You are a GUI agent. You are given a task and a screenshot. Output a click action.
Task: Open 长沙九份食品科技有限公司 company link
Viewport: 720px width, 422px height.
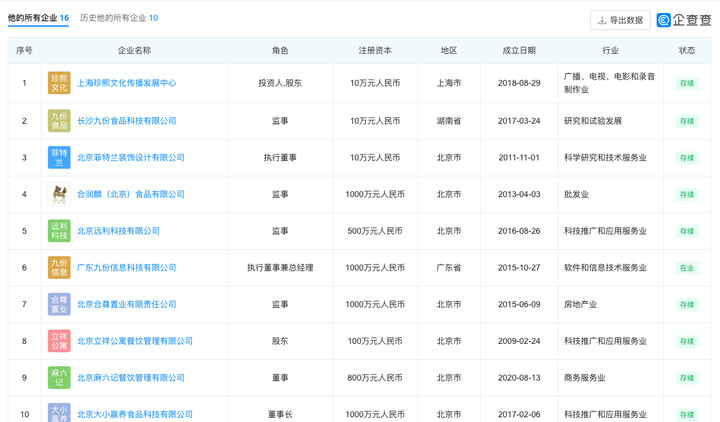pos(127,121)
